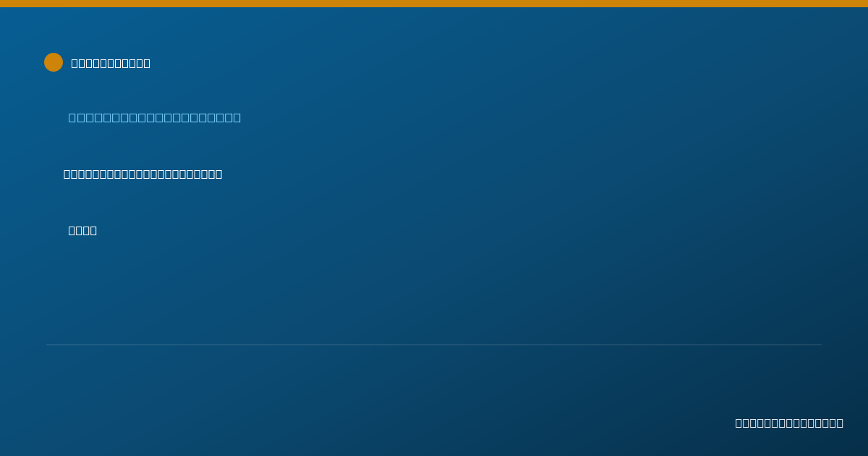868x456 pixels.
Task: Click first box of the four-character label
Action: (72, 230)
